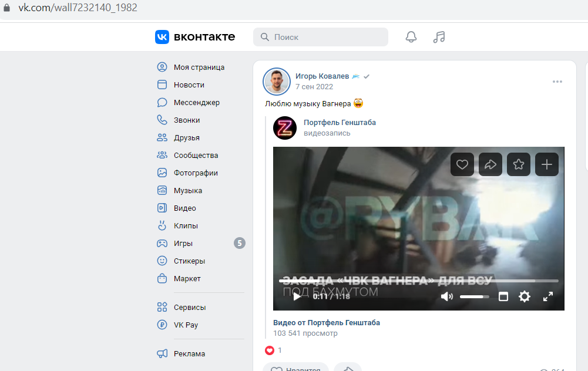This screenshot has width=588, height=371.
Task: Click Видео от Портфель Генштаба title
Action: (326, 323)
